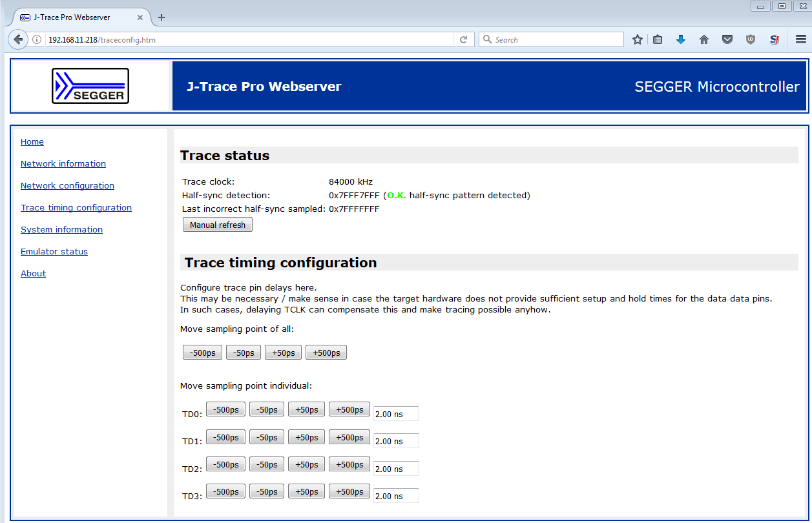
Task: Decrease TD0 delay by 50ps
Action: pos(267,409)
